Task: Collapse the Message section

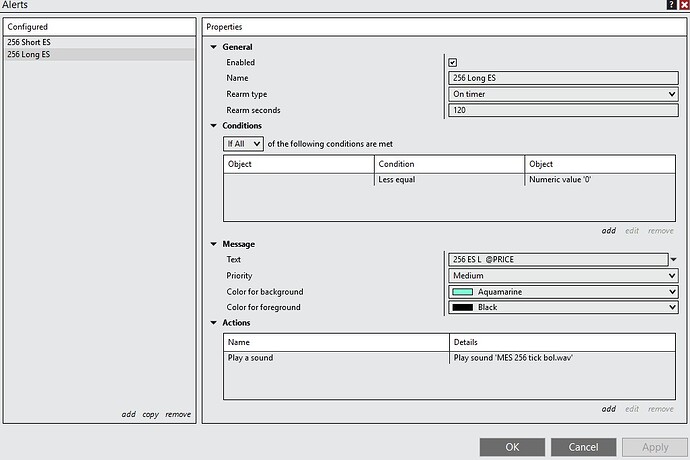Action: pos(213,244)
